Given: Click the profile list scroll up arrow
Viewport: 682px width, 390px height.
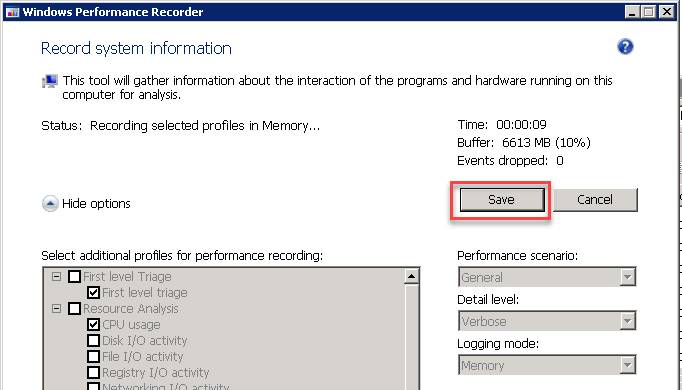Looking at the screenshot, I should (411, 276).
